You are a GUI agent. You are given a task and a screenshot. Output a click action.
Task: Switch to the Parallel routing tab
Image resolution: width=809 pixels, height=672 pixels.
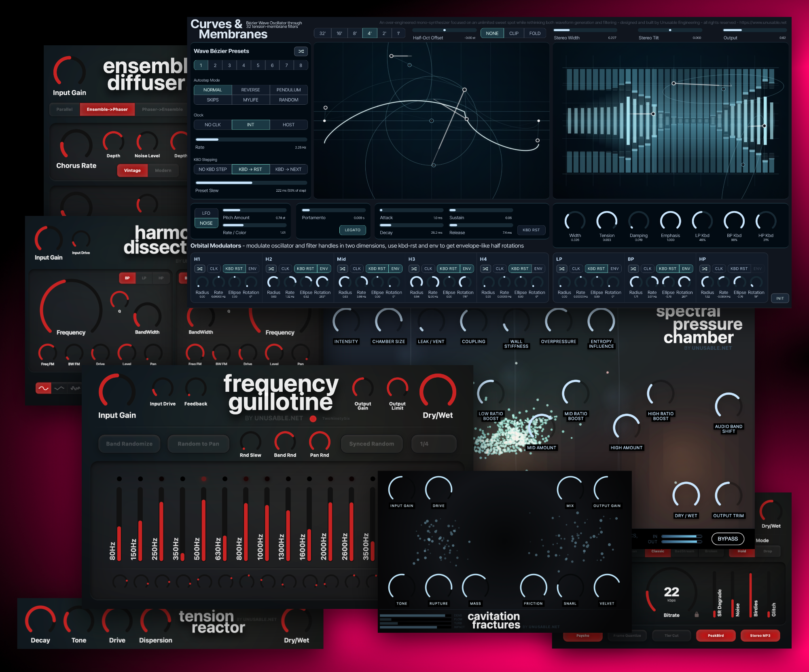click(x=65, y=110)
